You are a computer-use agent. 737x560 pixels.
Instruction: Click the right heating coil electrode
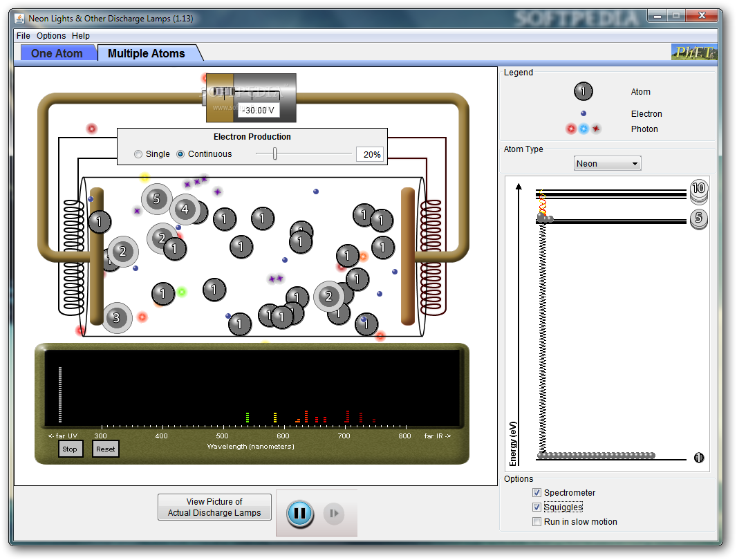click(431, 257)
